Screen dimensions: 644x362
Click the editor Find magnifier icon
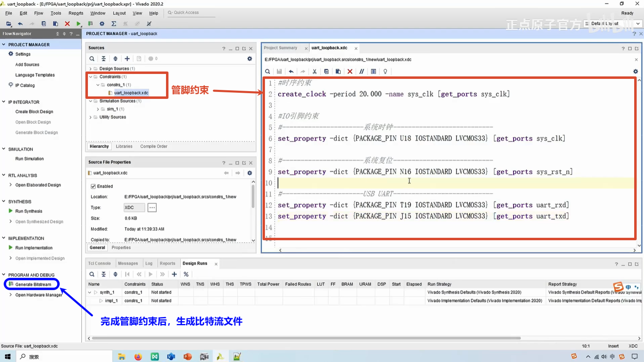point(267,72)
